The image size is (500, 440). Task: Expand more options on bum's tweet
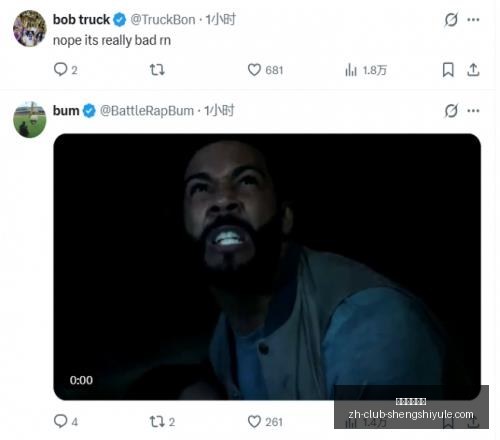(x=473, y=111)
